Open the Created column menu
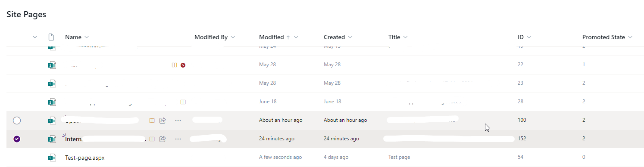This screenshot has height=167, width=644. point(338,37)
